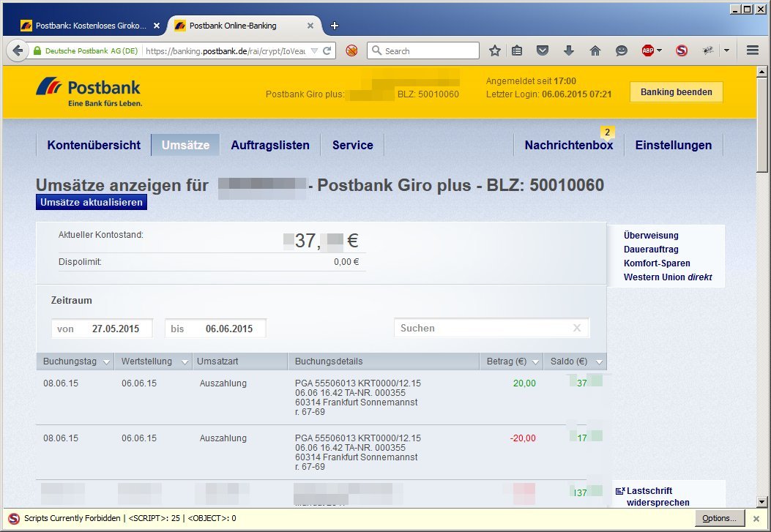771x532 pixels.
Task: Open the Kontenübersicht menu item
Action: [94, 145]
